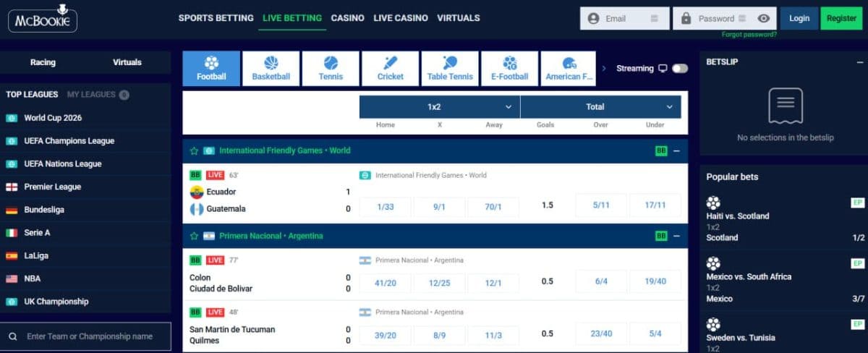Open Live Betting section
The width and height of the screenshot is (868, 353).
point(292,18)
